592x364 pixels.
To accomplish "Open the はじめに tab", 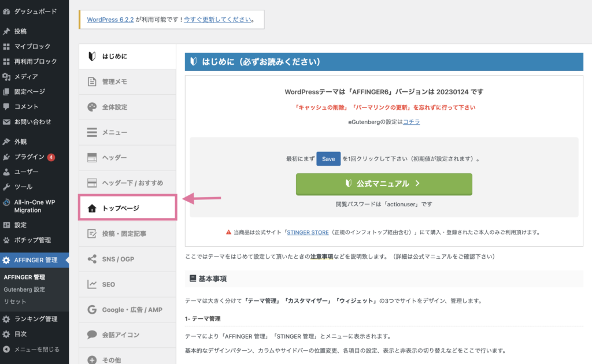I will tap(128, 57).
